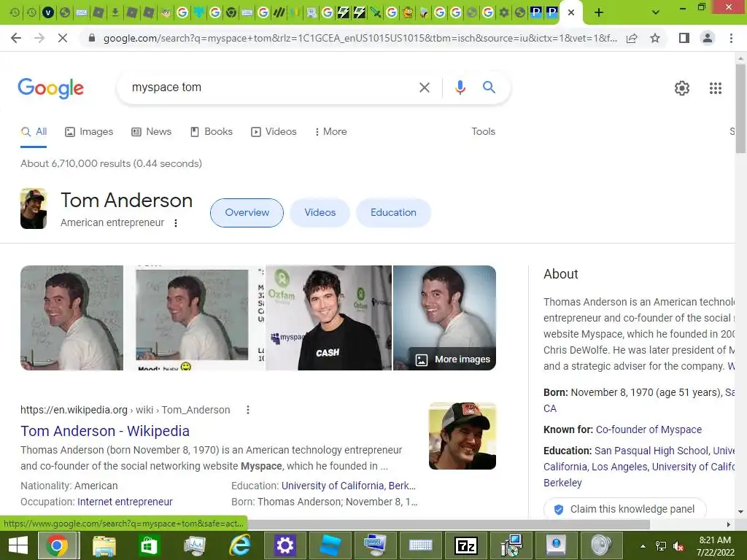Switch to News results tab
This screenshot has width=747, height=560.
[x=152, y=132]
